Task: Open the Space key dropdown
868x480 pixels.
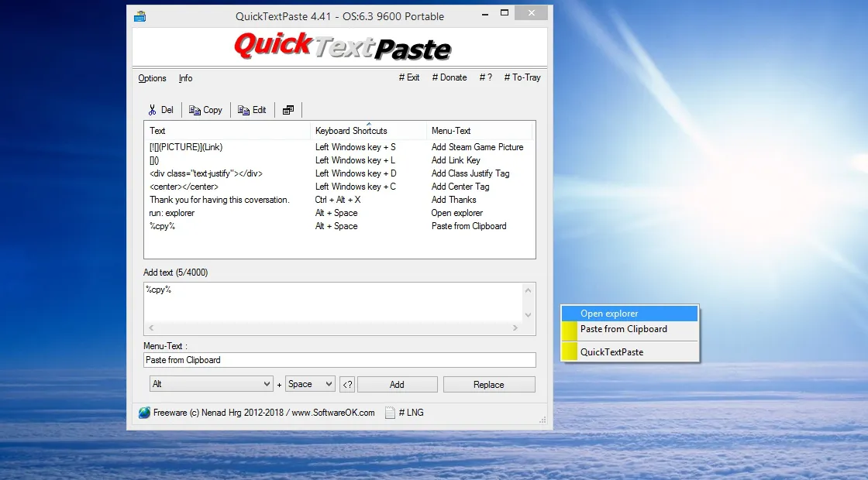Action: point(310,384)
